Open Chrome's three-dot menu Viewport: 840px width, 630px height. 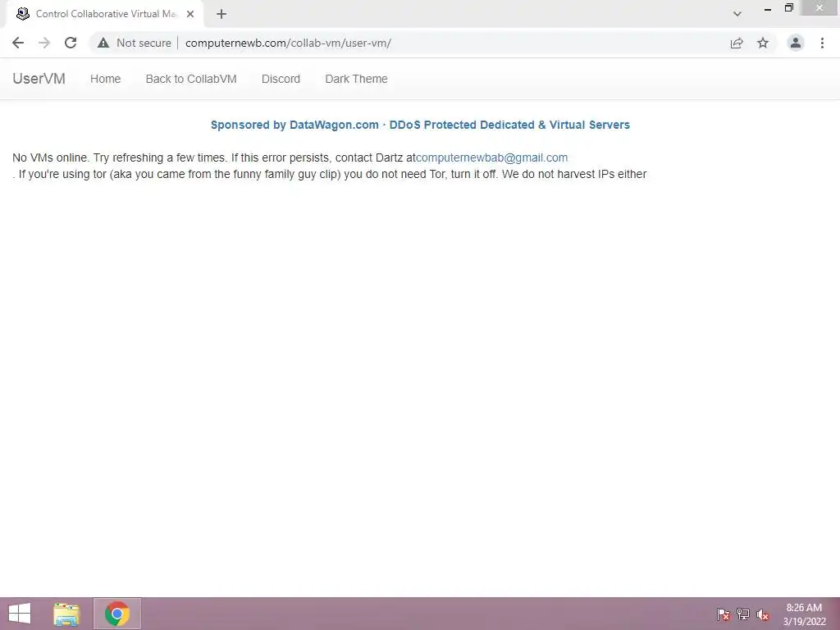(822, 43)
